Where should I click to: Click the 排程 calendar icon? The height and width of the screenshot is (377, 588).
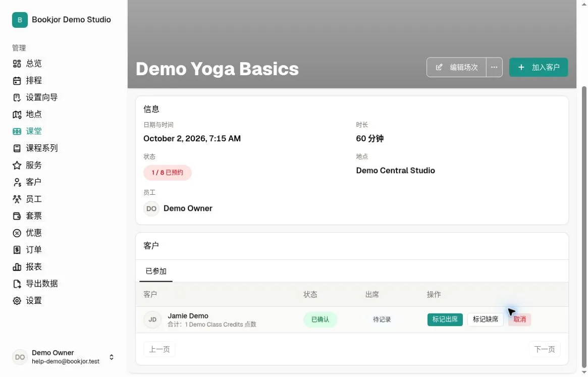(x=17, y=81)
